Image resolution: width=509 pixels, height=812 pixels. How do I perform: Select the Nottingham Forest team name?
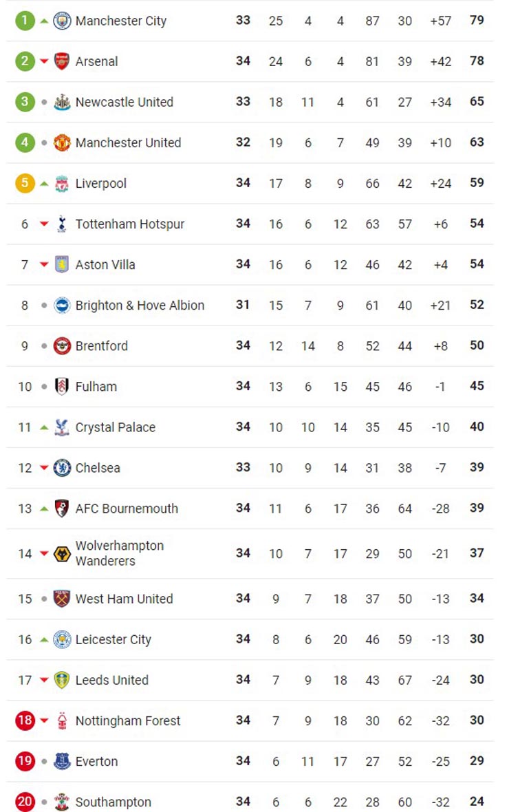coord(128,721)
